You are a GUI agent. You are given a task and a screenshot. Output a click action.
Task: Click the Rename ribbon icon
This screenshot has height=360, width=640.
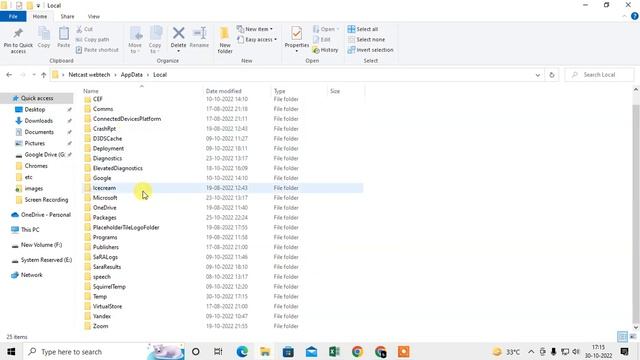[x=199, y=37]
